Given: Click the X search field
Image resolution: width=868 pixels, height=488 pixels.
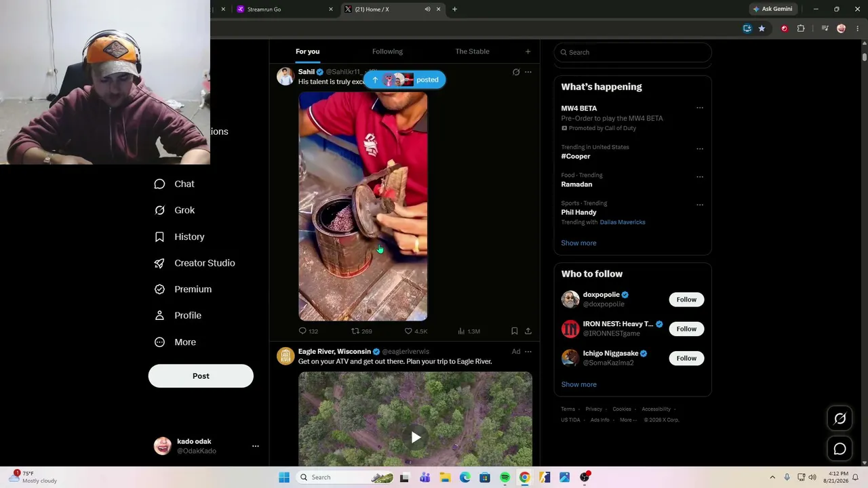Looking at the screenshot, I should 633,52.
